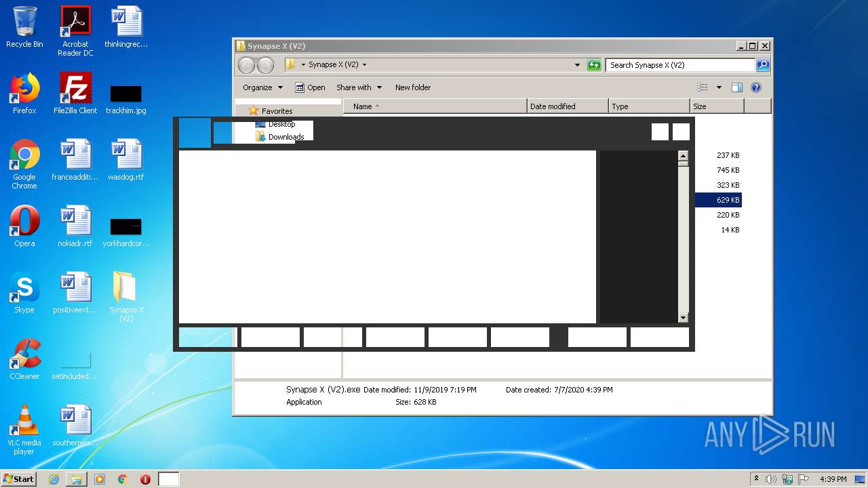Image resolution: width=868 pixels, height=488 pixels.
Task: Select the franceadditi... document icon
Action: point(75,160)
